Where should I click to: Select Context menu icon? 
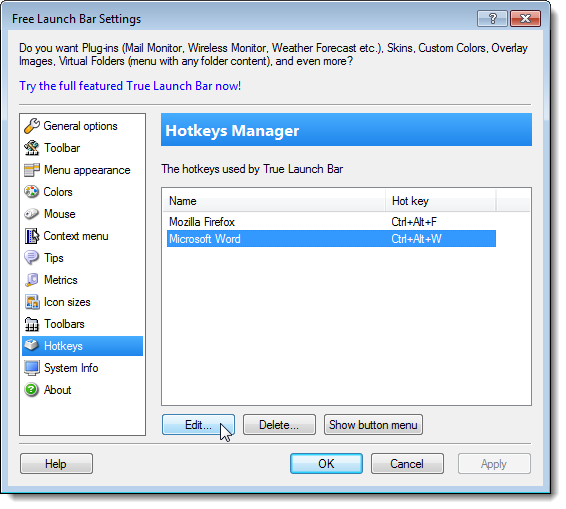[32, 236]
